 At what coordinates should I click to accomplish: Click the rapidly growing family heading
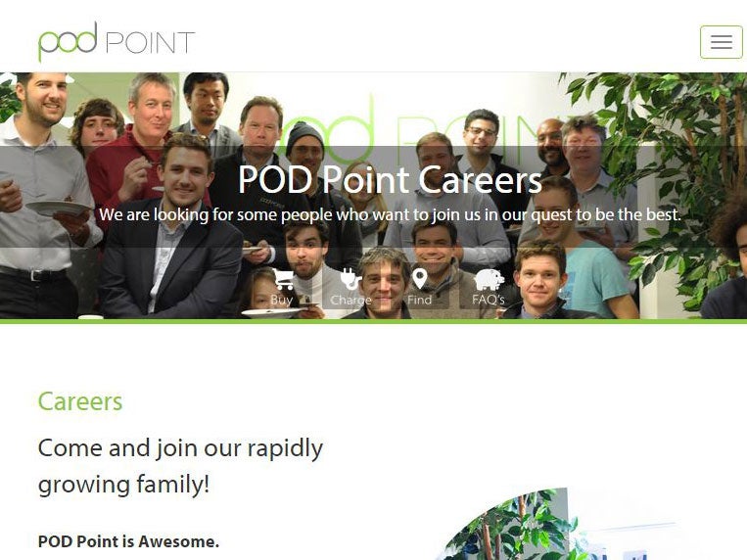pos(180,466)
